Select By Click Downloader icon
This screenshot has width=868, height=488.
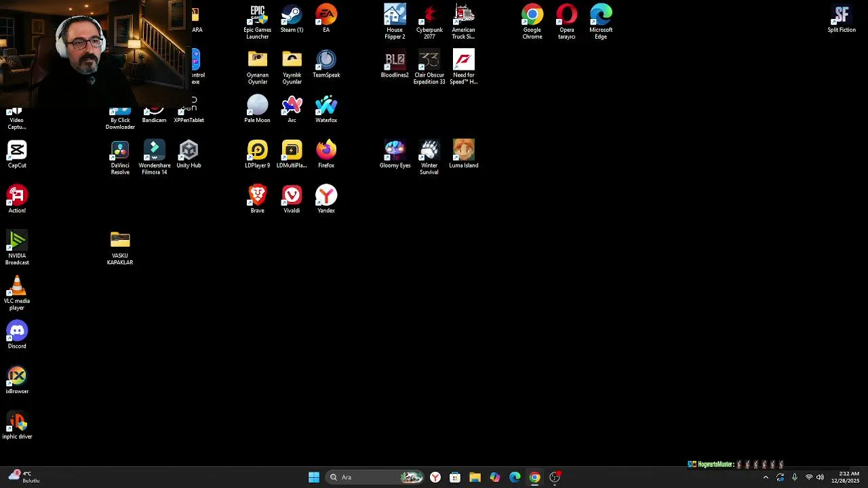click(120, 119)
